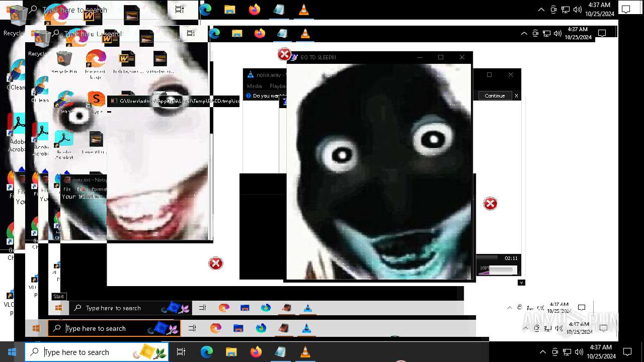
Task: Click the small down-arrow button below VLC volume
Action: click(x=521, y=283)
